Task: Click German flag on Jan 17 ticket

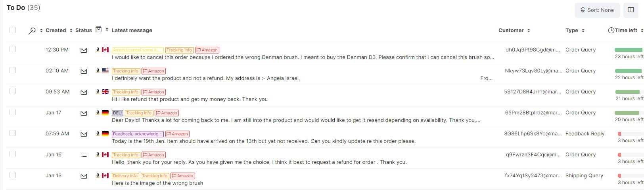Action: 105,113
